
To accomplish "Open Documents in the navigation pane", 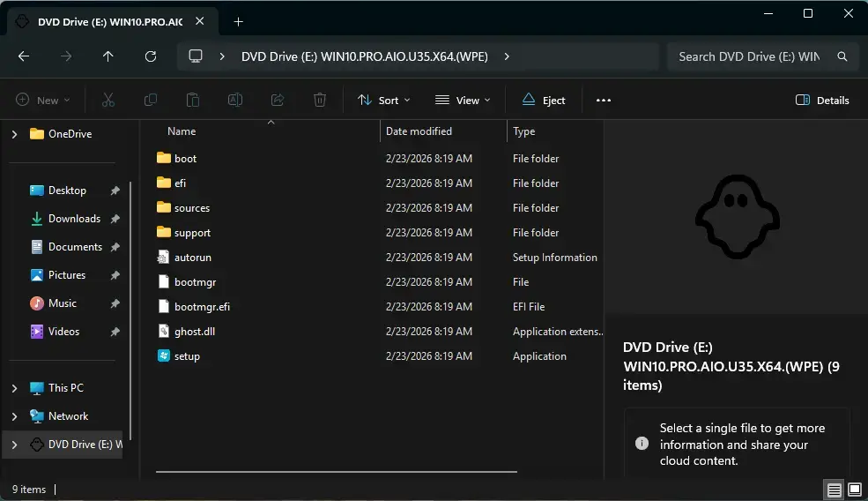I will tap(75, 247).
